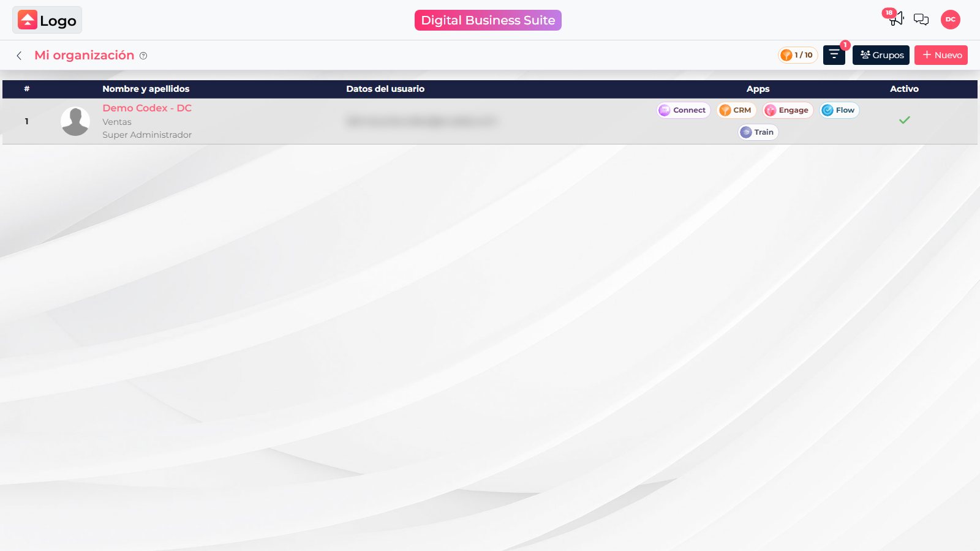Open the DC user profile avatar
Image resolution: width=980 pixels, height=551 pixels.
click(951, 20)
